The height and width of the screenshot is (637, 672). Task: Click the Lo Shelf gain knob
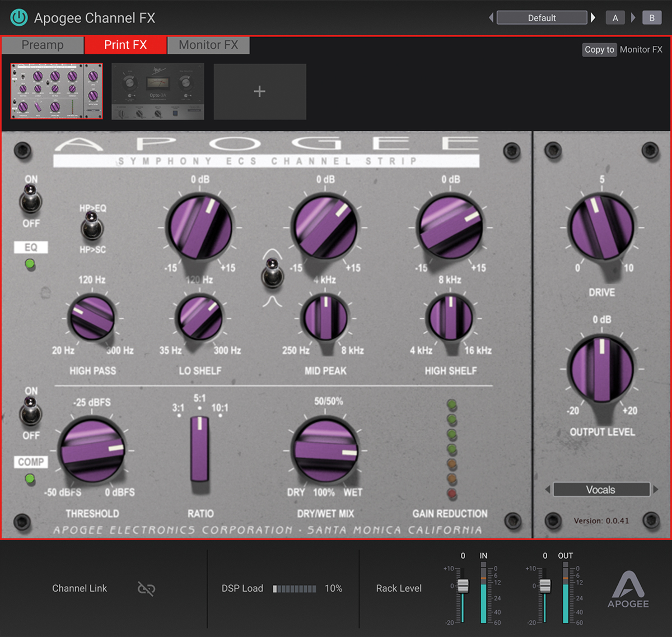tap(200, 227)
